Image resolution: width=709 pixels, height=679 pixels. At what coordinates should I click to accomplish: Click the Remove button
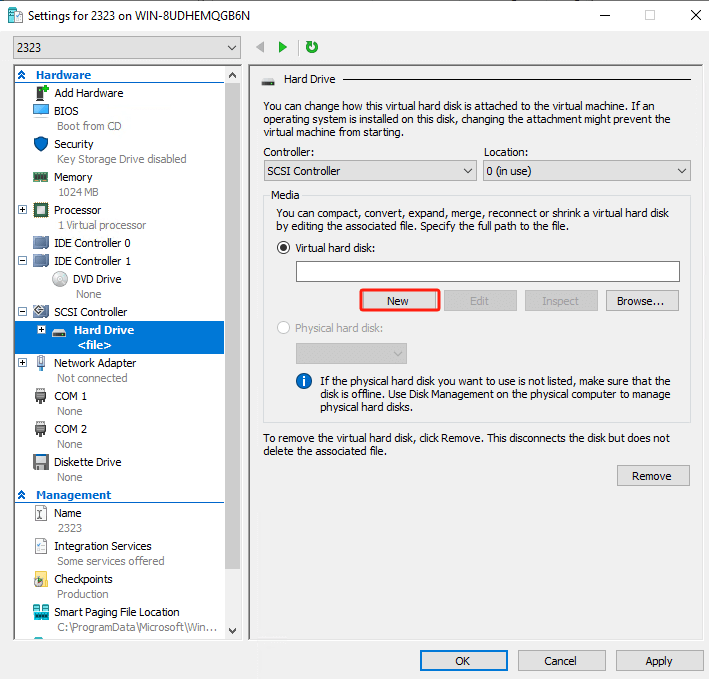click(x=653, y=476)
